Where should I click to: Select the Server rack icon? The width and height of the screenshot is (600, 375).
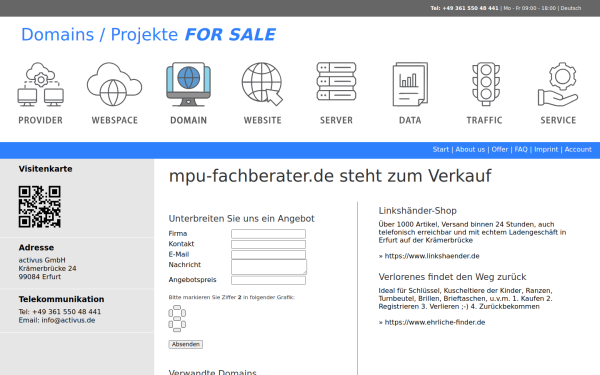click(x=336, y=82)
